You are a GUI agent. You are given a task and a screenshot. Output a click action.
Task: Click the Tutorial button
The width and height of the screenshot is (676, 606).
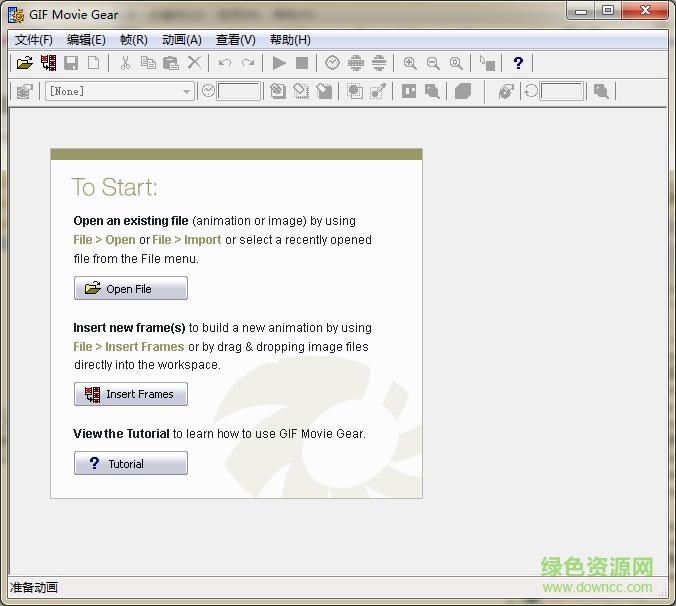(131, 464)
